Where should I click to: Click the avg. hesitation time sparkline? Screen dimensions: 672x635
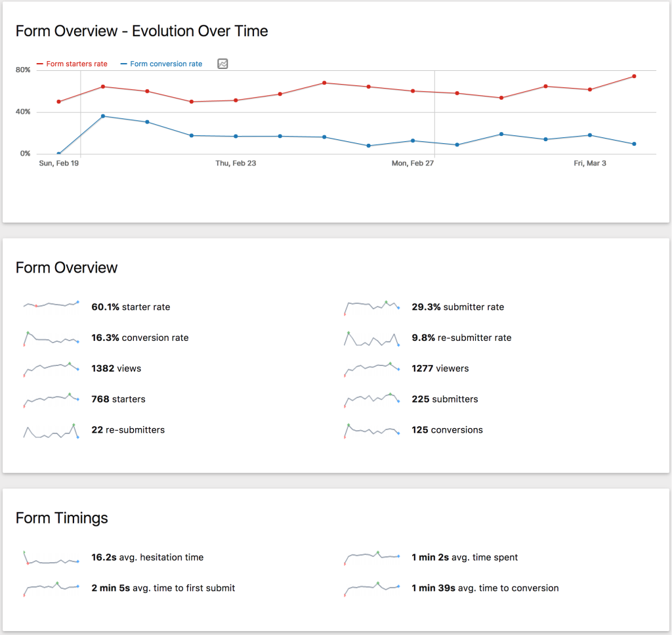pos(51,558)
